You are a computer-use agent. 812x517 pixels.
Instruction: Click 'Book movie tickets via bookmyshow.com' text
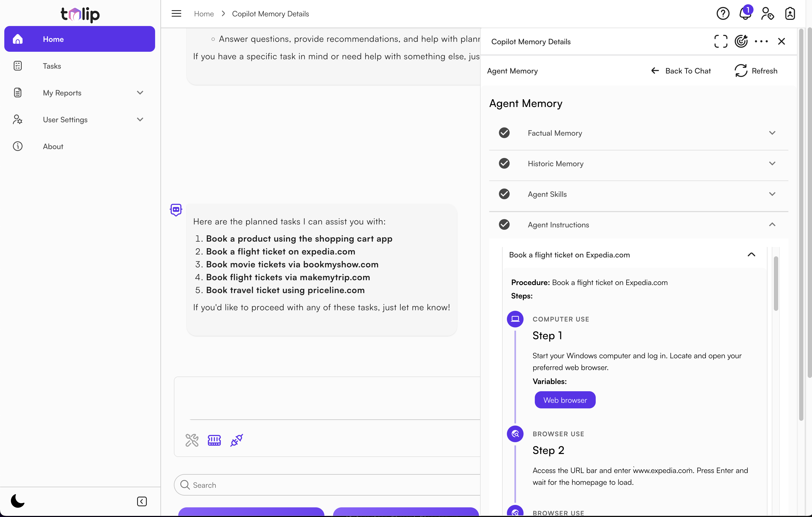click(292, 264)
